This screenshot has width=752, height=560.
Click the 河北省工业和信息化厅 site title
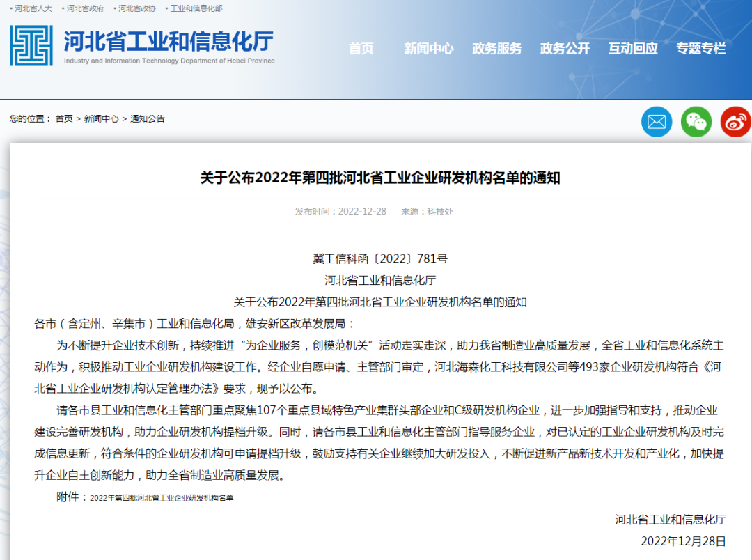coord(169,42)
